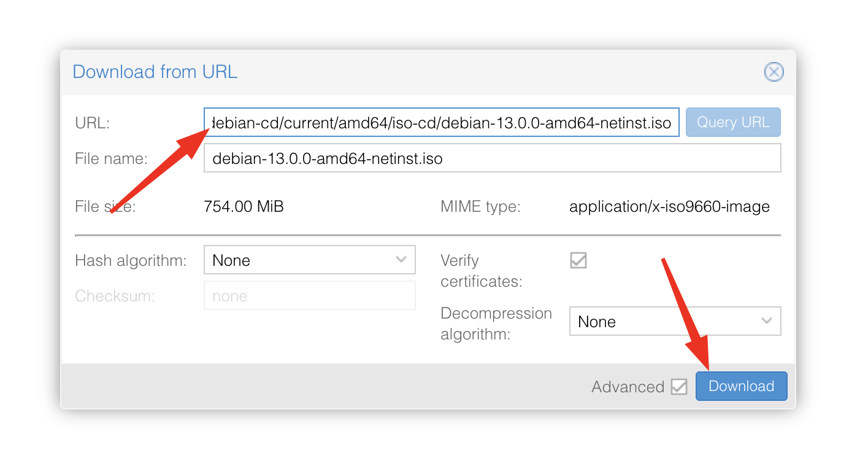
Task: Click the 'Download from URL' dialog title
Action: [x=155, y=72]
